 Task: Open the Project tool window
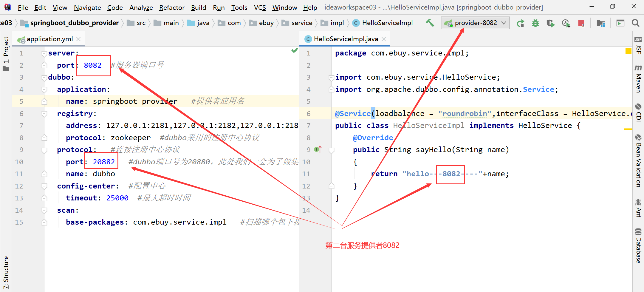[6, 54]
